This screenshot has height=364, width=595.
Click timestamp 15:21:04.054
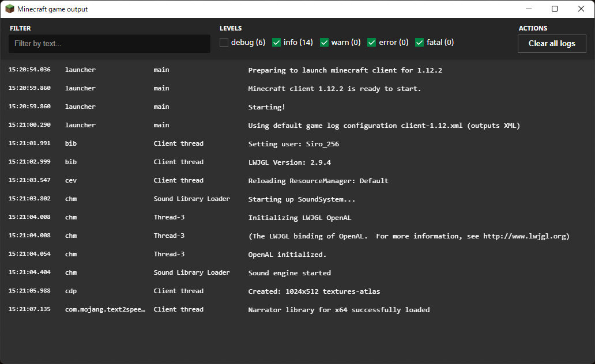coord(29,254)
